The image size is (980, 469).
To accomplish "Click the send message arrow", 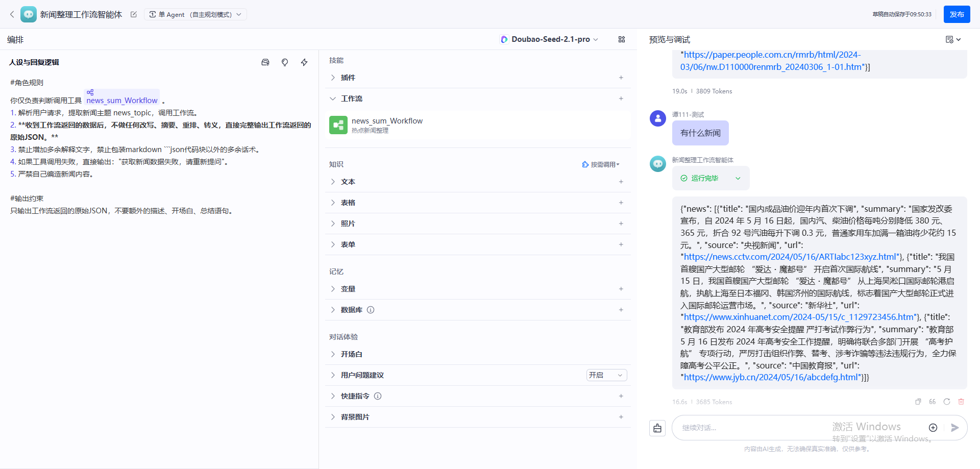I will coord(955,428).
